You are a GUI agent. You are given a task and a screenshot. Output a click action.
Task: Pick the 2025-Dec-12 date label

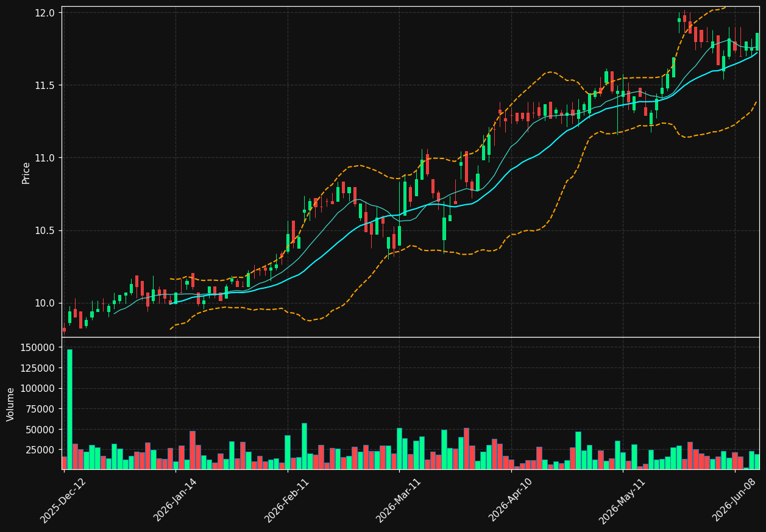tap(63, 500)
